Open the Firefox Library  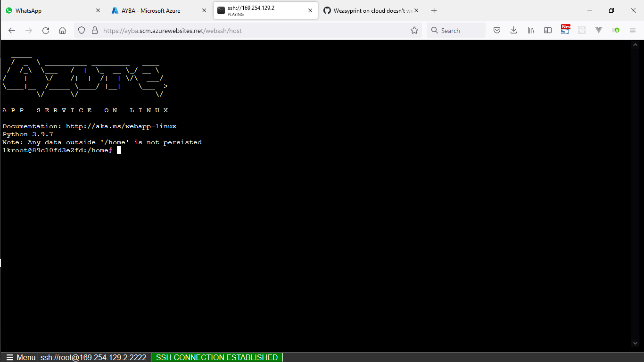tap(530, 30)
